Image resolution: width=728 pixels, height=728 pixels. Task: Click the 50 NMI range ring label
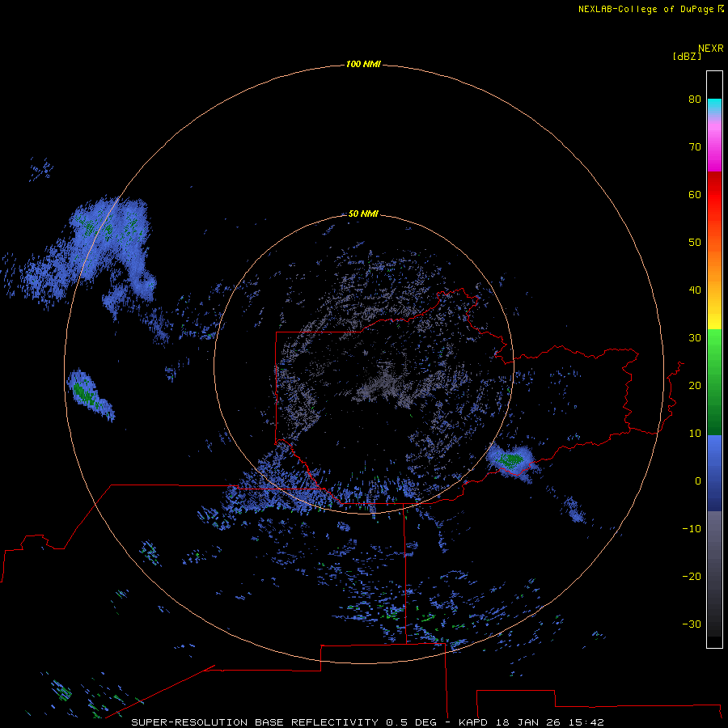click(x=363, y=214)
